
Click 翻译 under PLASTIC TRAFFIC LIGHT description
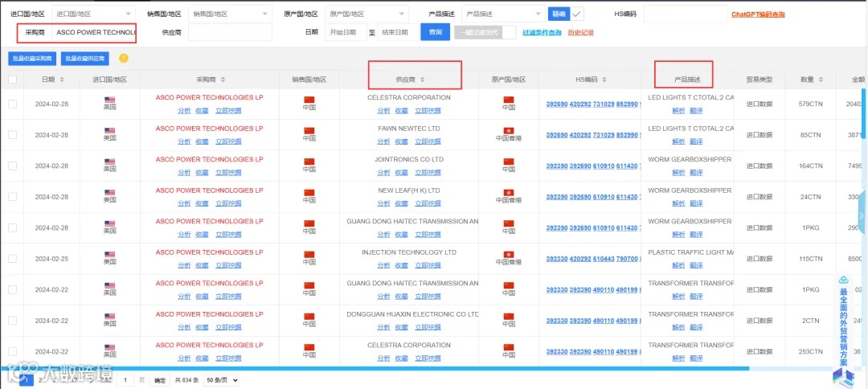pos(696,265)
